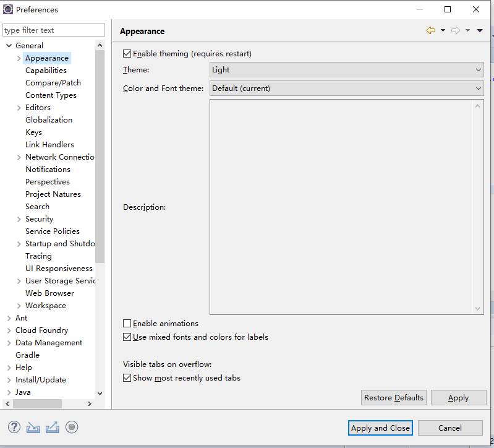The width and height of the screenshot is (494, 448).
Task: Expand the Install/Update node
Action: point(9,380)
